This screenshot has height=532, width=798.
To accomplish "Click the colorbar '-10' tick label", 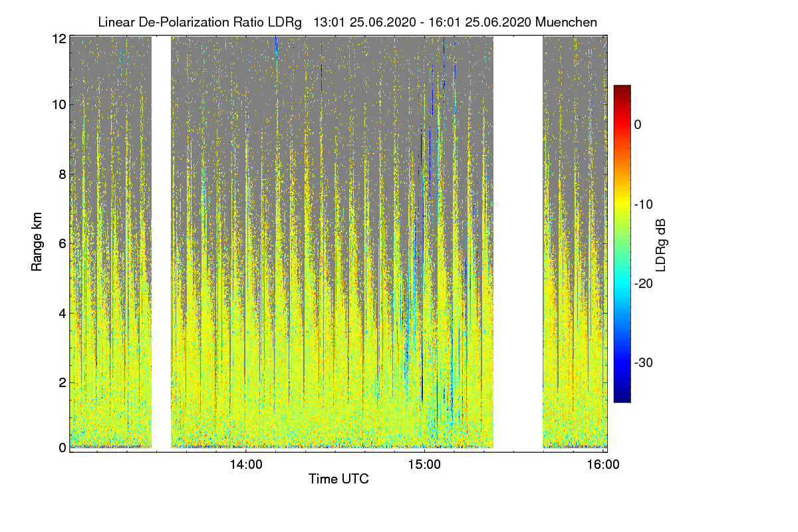I will pos(645,204).
